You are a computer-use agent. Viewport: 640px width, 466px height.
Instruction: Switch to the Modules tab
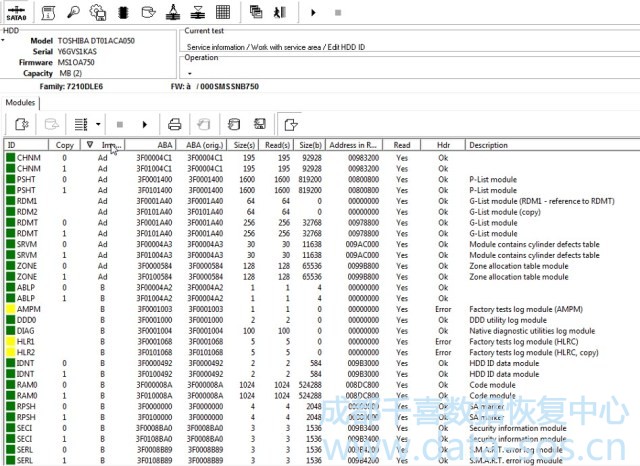[x=21, y=103]
